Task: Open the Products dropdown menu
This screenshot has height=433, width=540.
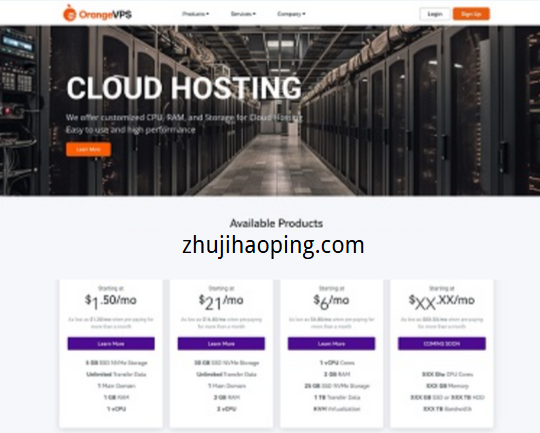Action: pyautogui.click(x=195, y=14)
